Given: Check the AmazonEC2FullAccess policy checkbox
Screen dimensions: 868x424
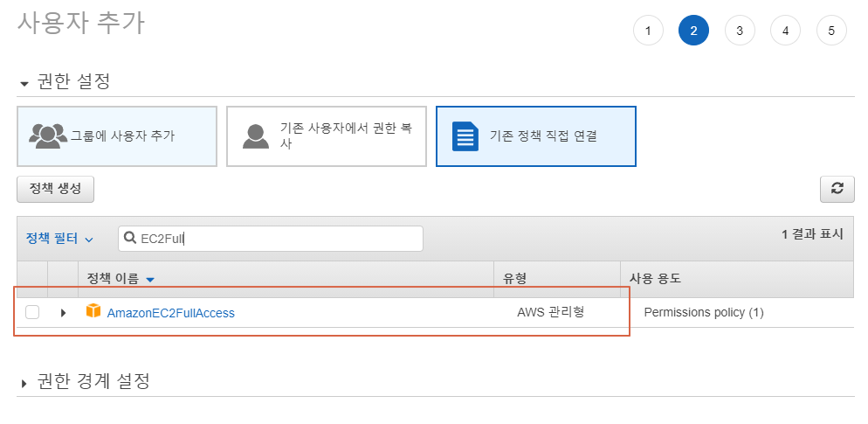Looking at the screenshot, I should [32, 313].
